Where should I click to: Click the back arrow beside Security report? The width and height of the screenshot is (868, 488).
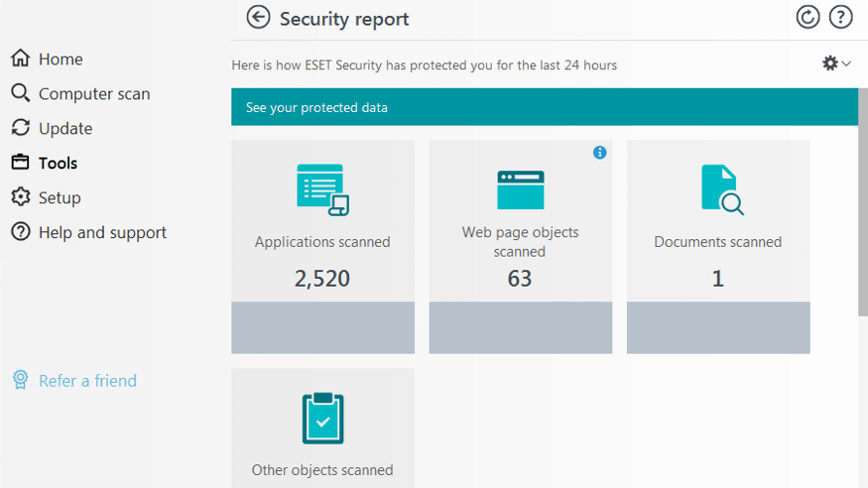(259, 18)
